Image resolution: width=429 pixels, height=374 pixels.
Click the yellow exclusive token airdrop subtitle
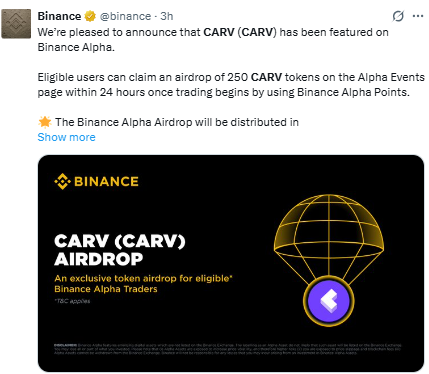pyautogui.click(x=143, y=283)
